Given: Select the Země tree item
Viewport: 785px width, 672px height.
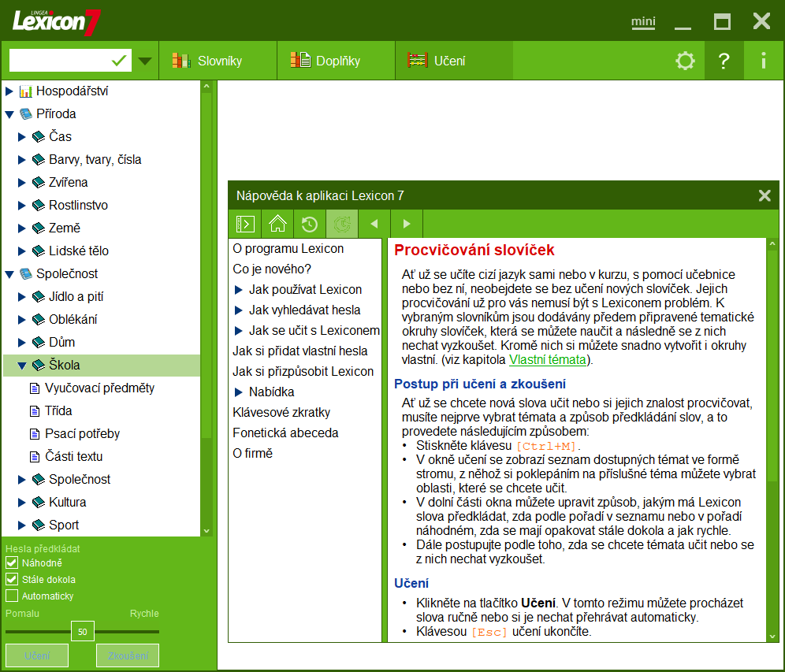Looking at the screenshot, I should tap(65, 228).
